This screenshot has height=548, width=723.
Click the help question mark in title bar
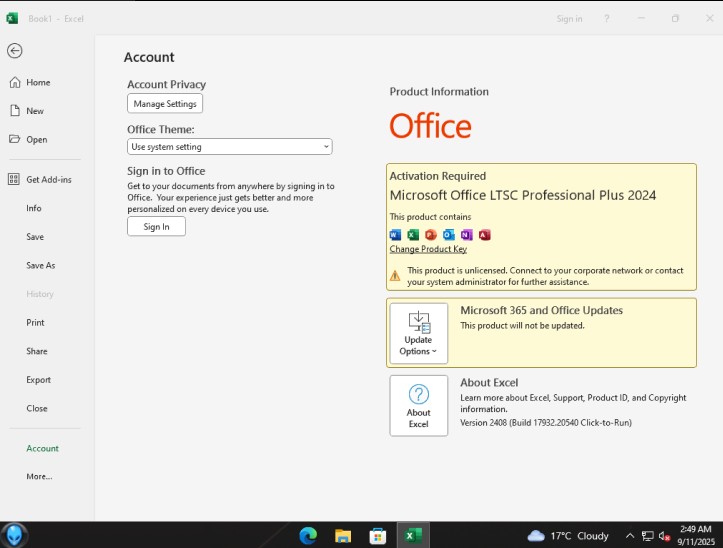pyautogui.click(x=606, y=19)
